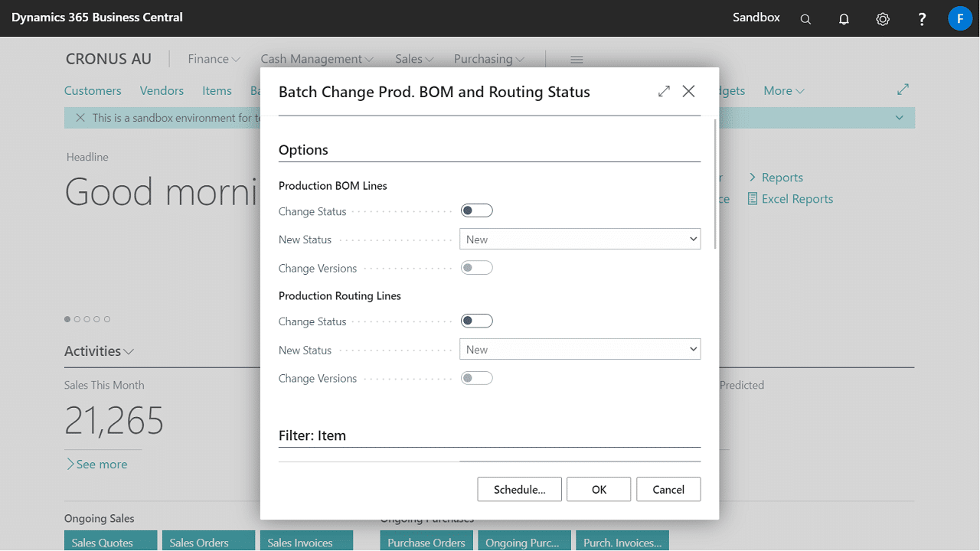Toggle Change Versions under Production BOM Lines
This screenshot has height=551, width=980.
tap(476, 269)
